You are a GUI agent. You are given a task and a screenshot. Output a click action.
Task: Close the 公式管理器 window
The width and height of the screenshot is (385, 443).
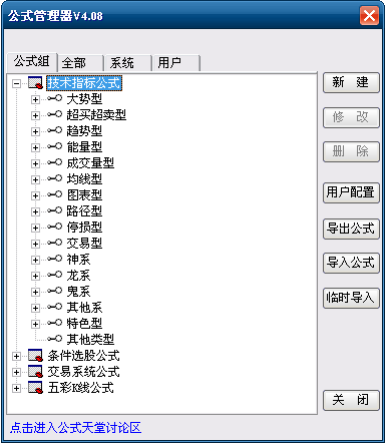coord(369,15)
